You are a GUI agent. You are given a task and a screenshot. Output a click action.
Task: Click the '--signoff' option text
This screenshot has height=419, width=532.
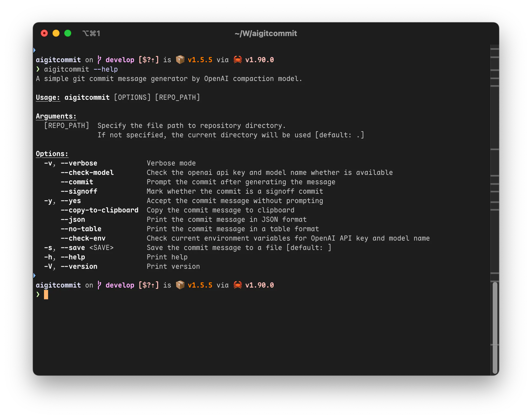tap(79, 191)
